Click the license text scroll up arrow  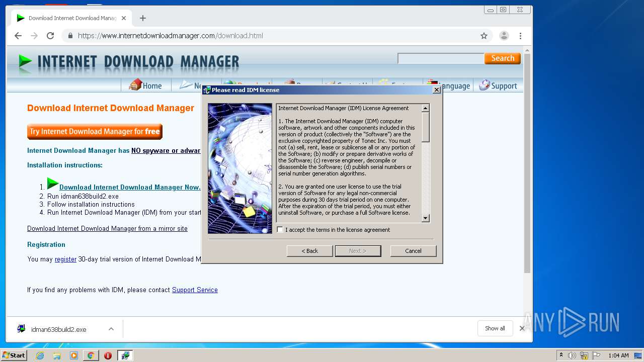[x=426, y=108]
